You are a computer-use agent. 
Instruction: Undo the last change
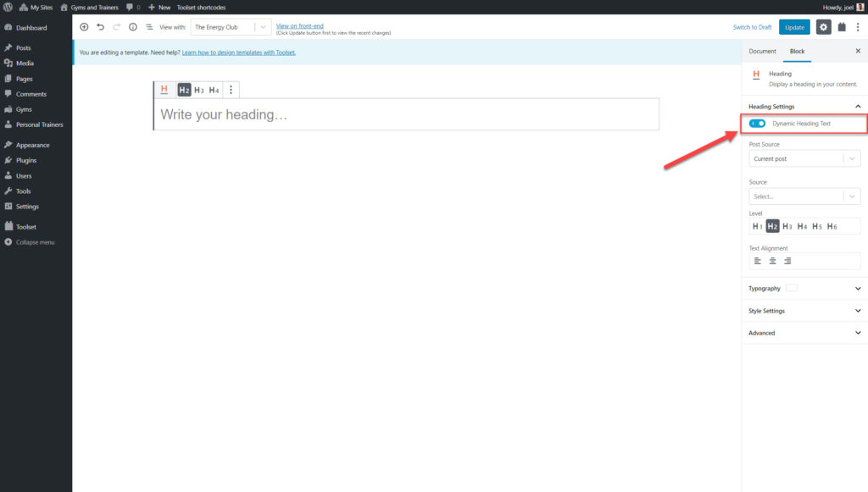click(100, 26)
